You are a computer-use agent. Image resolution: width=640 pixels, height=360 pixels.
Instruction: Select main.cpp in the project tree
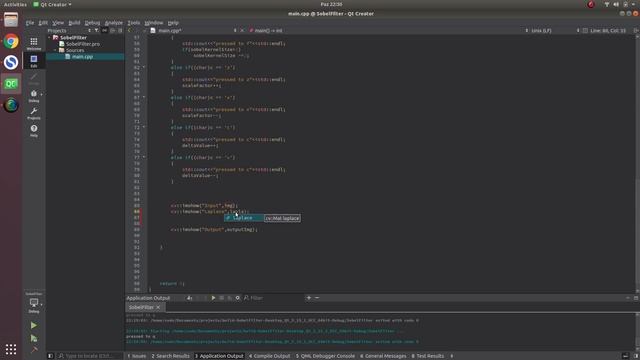pos(82,57)
